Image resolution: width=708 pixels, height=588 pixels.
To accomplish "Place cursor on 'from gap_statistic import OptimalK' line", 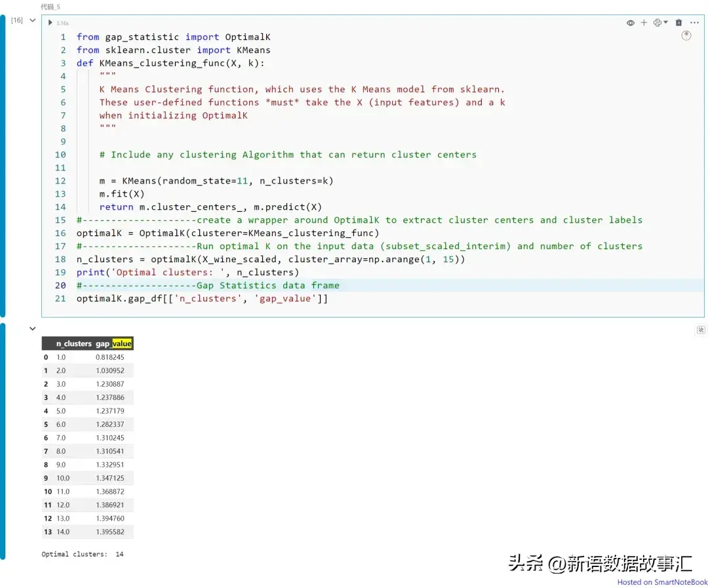I will [x=173, y=37].
